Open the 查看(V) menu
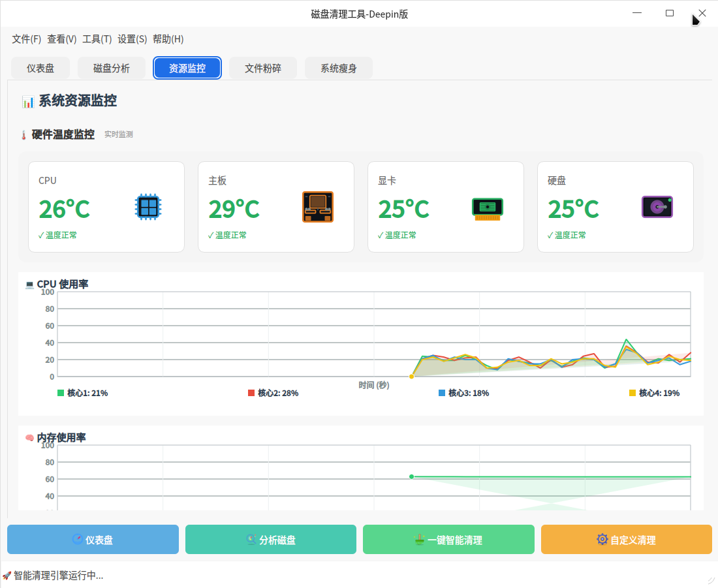This screenshot has width=718, height=588. 62,39
